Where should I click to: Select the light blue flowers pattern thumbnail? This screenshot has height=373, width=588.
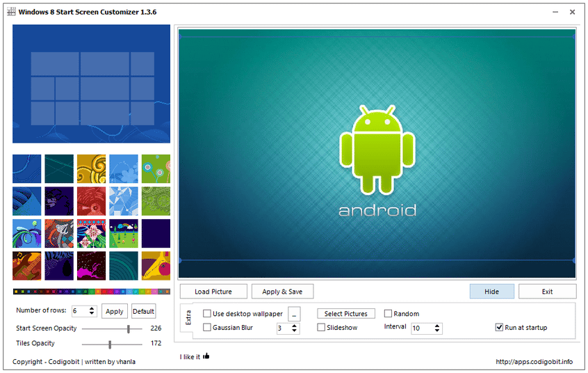click(x=124, y=168)
